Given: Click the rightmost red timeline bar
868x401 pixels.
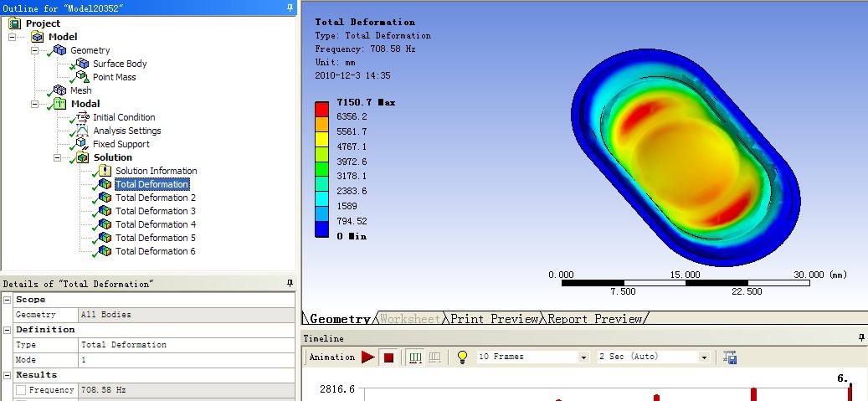Looking at the screenshot, I should [850, 392].
